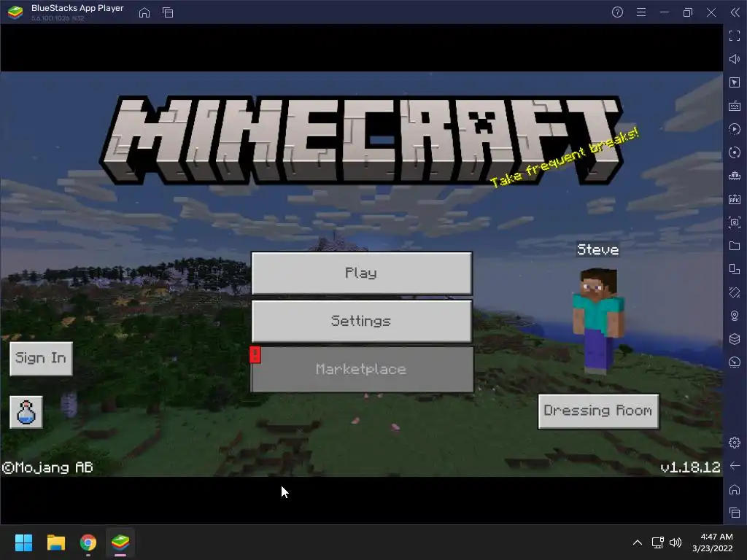Click the potion bottle icon button
747x560 pixels.
coord(26,412)
